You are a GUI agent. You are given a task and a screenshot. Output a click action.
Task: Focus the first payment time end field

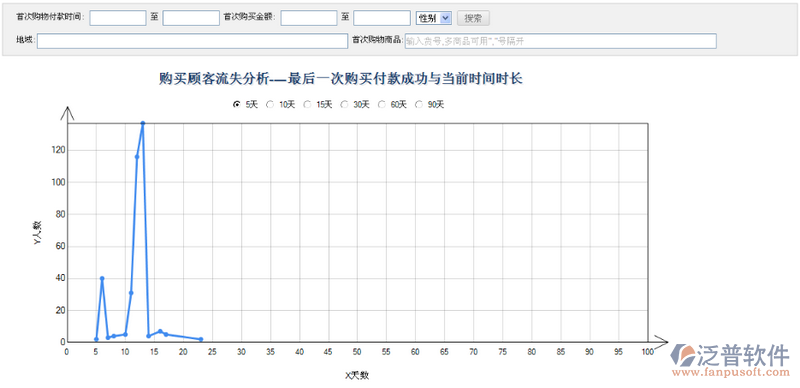tap(191, 18)
